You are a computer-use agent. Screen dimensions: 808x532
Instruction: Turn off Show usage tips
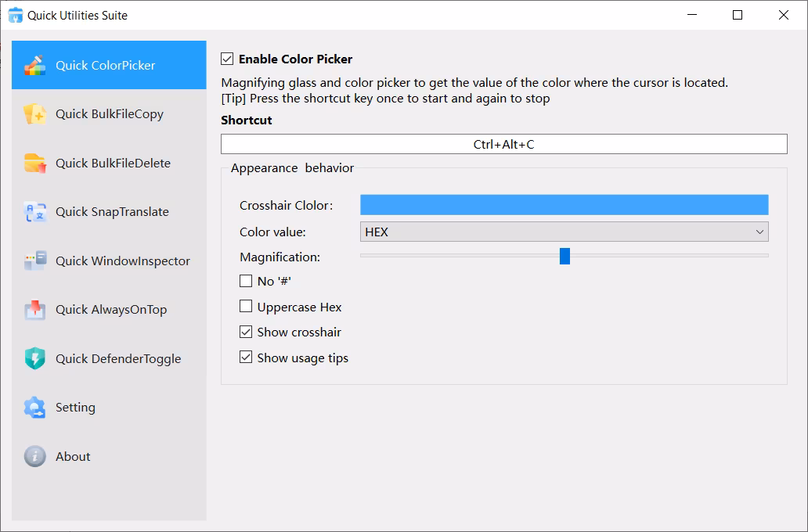(247, 358)
